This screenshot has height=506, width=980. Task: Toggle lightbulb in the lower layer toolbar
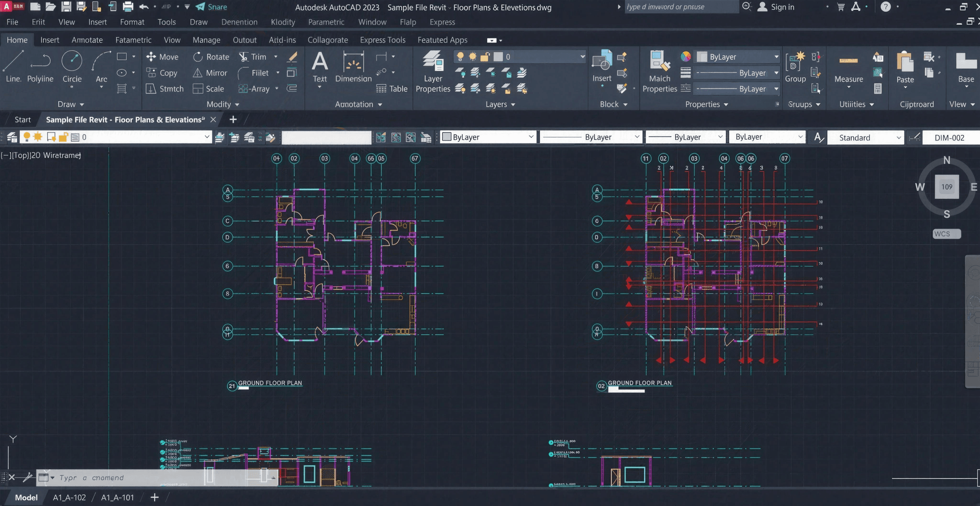coord(27,137)
